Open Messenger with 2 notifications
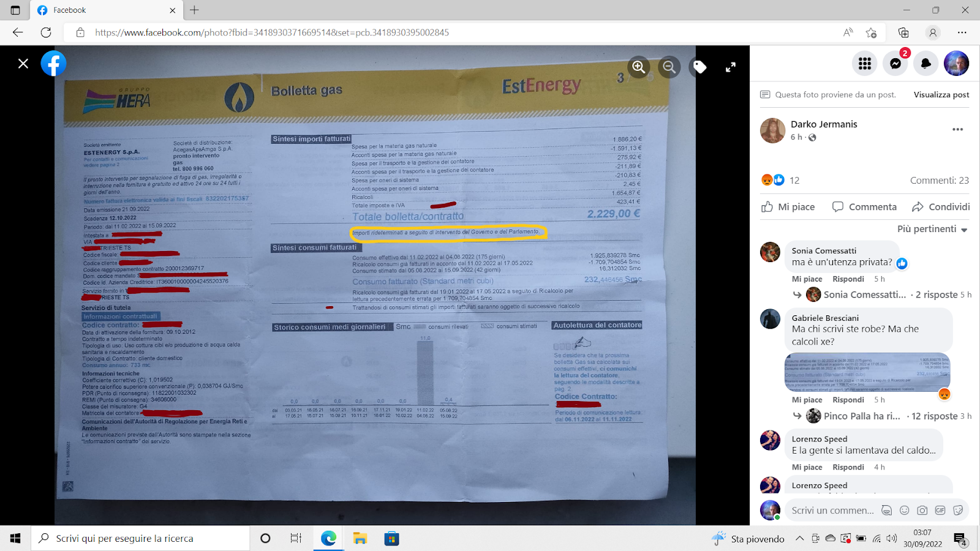980x551 pixels. 895,63
